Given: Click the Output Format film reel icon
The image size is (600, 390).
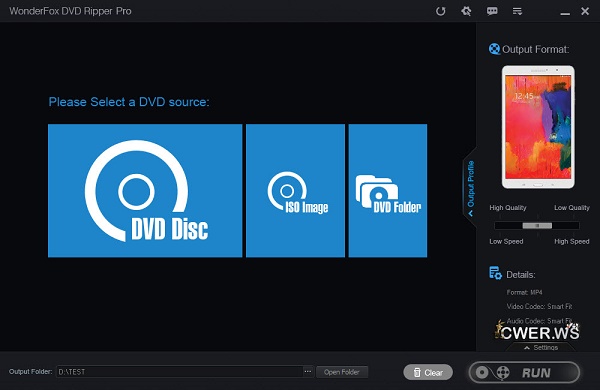Looking at the screenshot, I should click(494, 49).
